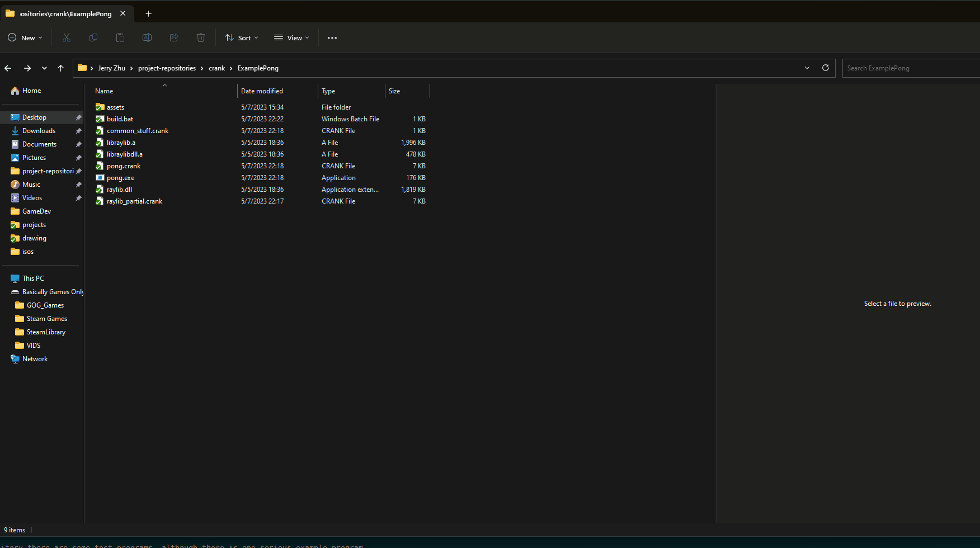Go forward with the right arrow
This screenshot has height=548, width=980.
tap(27, 68)
